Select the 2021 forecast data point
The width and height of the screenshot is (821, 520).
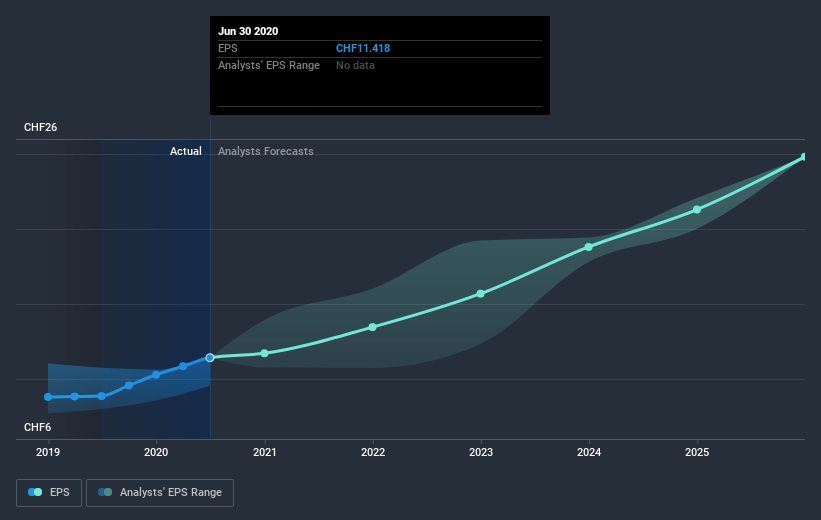coord(264,353)
